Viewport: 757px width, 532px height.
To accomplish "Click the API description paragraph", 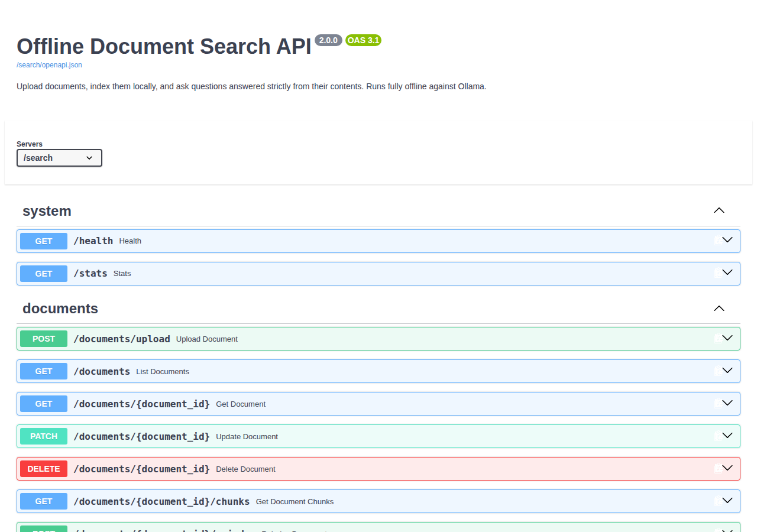I will coord(251,86).
